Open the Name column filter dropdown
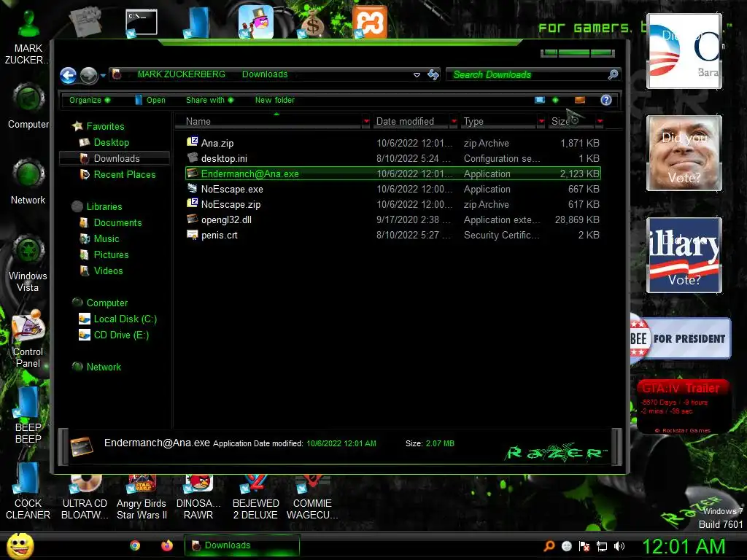Screen dimensions: 747x560 [366, 122]
